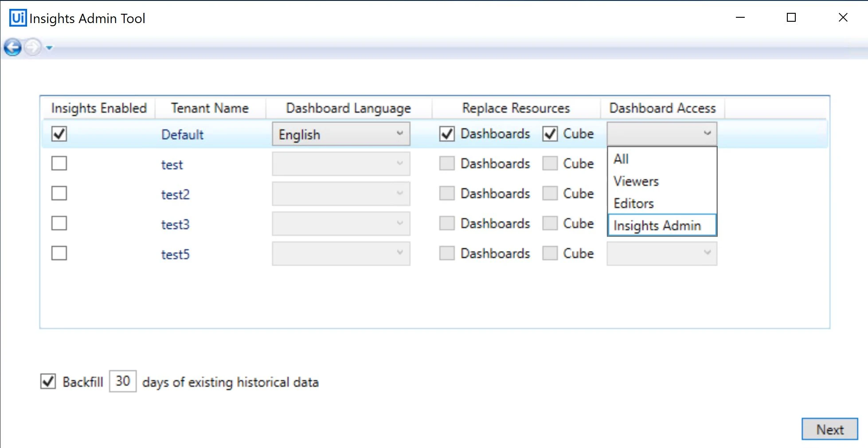This screenshot has width=868, height=448.
Task: Choose Insights Admin in Dashboard Access list
Action: (662, 225)
